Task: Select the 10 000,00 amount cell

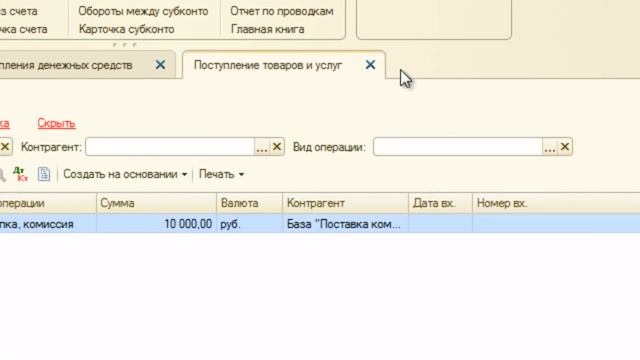Action: click(x=156, y=224)
